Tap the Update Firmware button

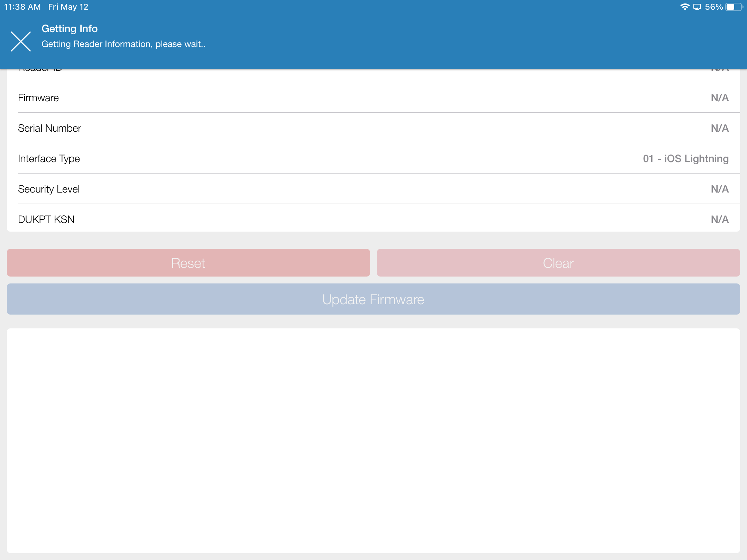373,299
